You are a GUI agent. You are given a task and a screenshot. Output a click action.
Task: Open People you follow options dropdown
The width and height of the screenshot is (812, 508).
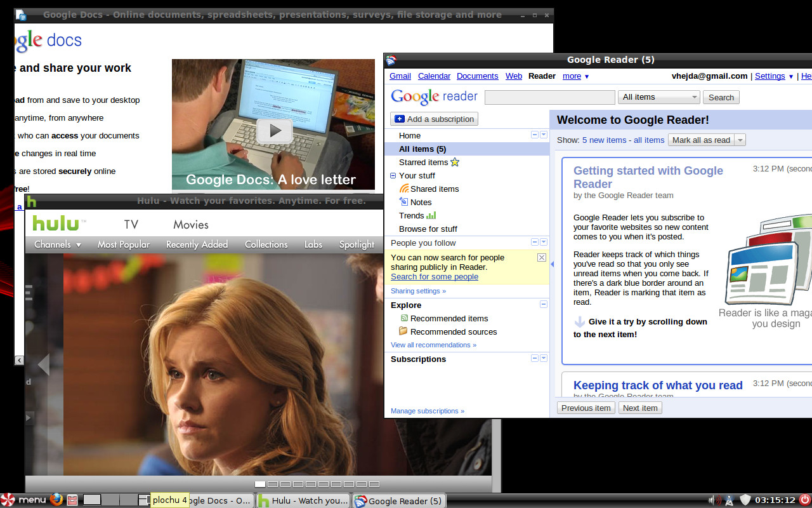click(544, 242)
